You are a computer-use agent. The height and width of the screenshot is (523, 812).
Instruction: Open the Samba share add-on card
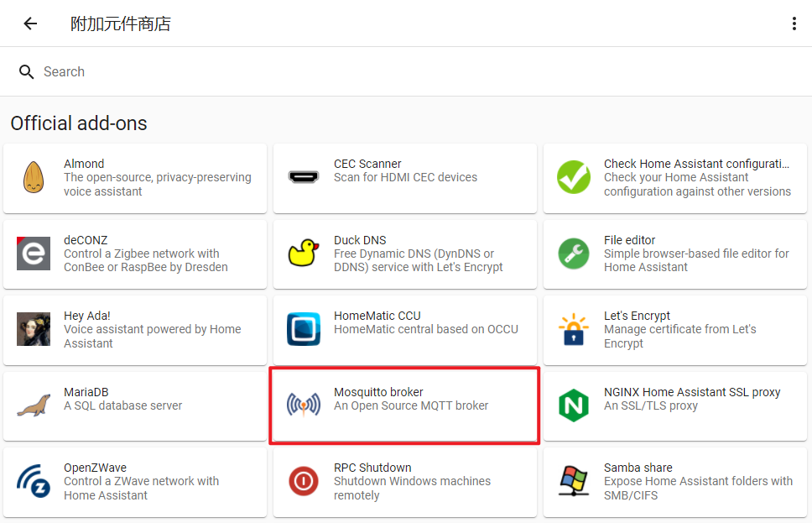tap(676, 482)
